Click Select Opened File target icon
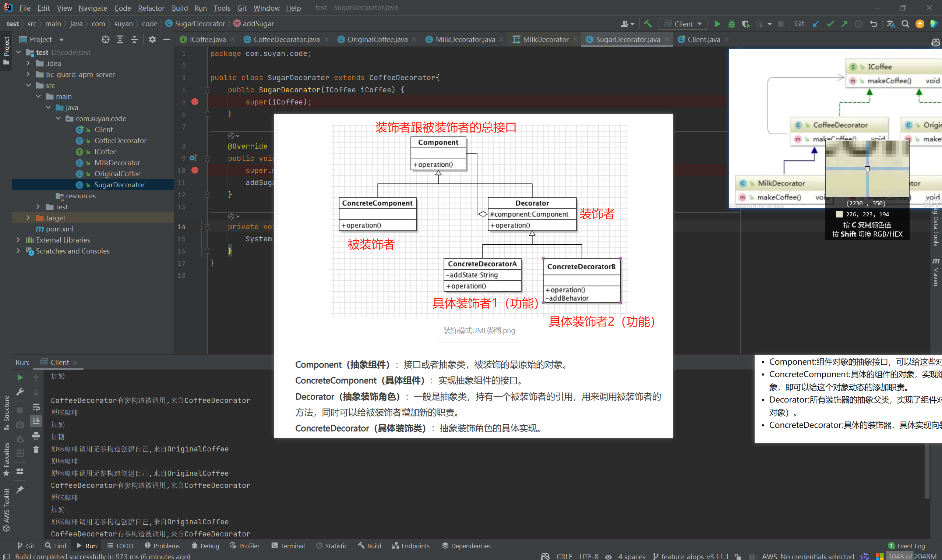 point(106,39)
